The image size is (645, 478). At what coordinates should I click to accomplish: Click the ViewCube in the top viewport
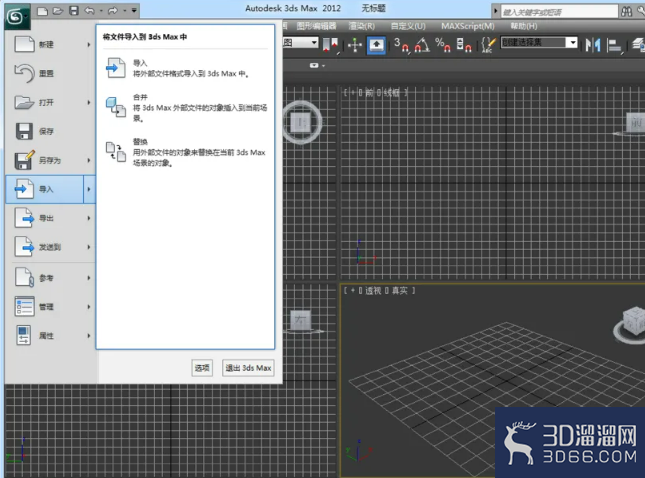coord(302,122)
